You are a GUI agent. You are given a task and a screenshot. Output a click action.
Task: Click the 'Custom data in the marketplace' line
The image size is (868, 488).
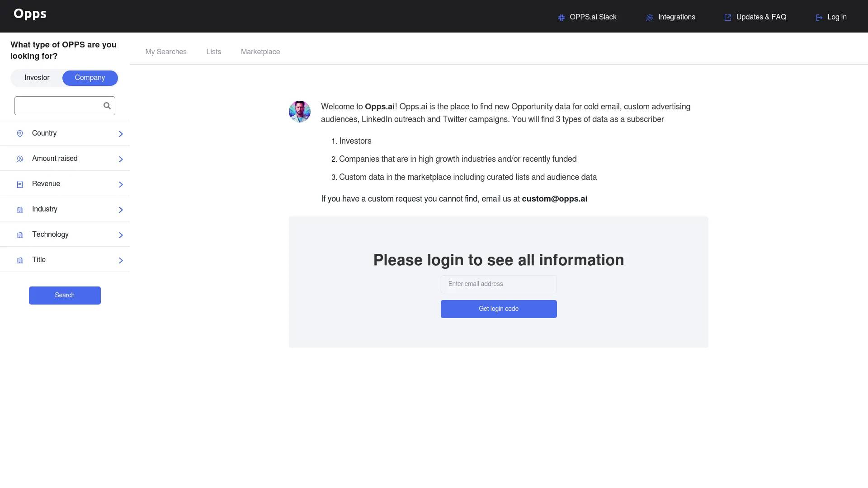point(468,177)
